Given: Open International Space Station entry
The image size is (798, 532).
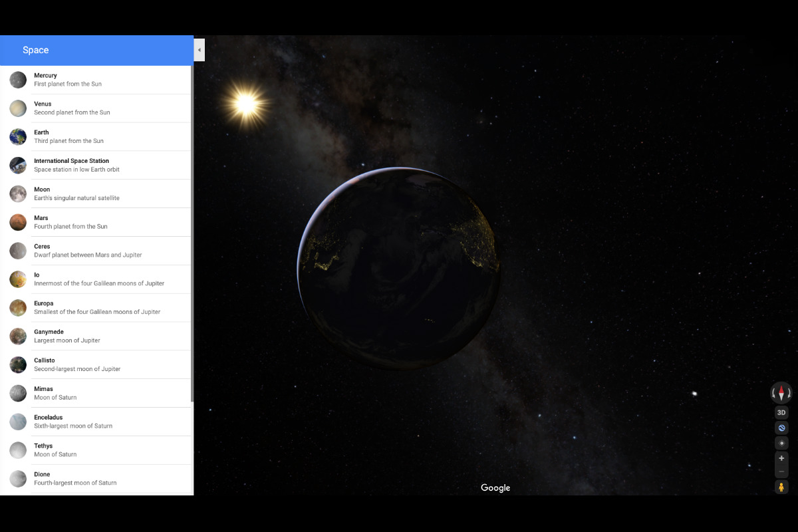Looking at the screenshot, I should [x=71, y=161].
